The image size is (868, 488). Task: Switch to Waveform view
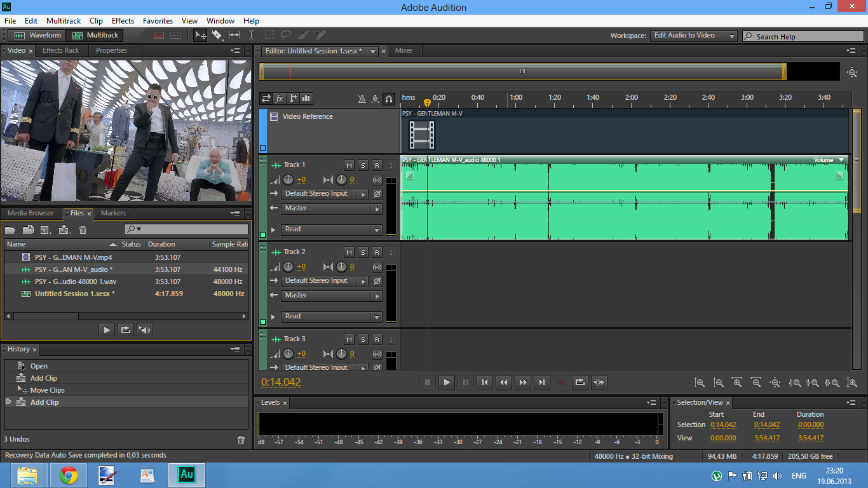tap(38, 36)
